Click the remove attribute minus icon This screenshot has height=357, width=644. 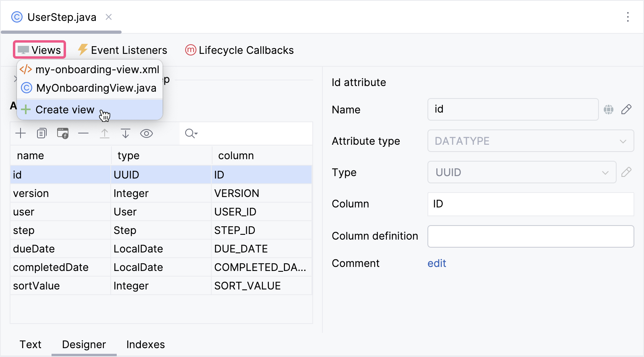click(x=83, y=133)
